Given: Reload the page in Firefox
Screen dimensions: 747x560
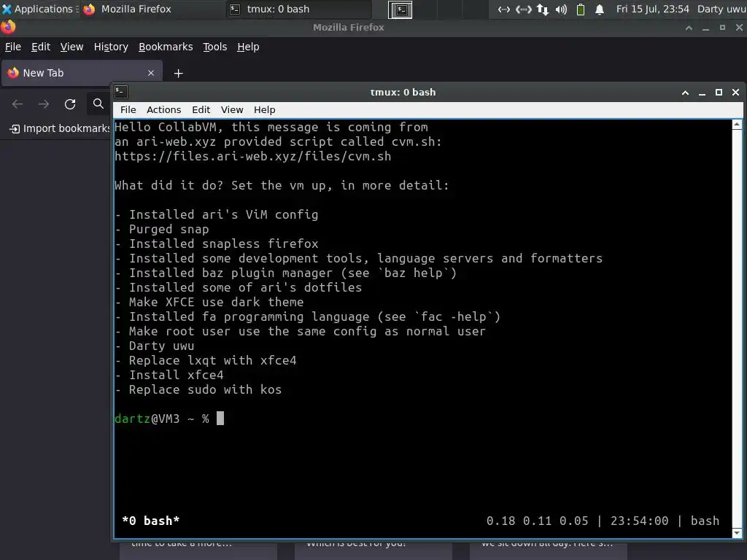Looking at the screenshot, I should (x=70, y=104).
